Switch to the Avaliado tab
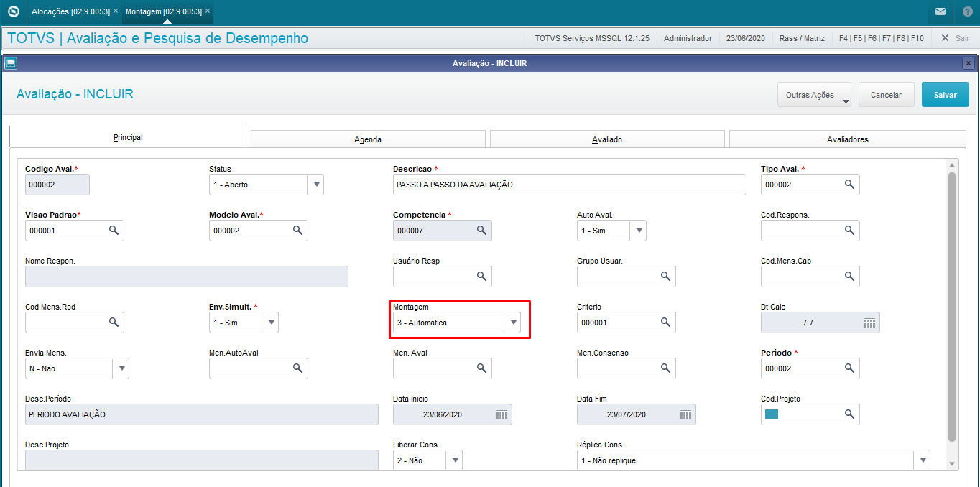 click(x=607, y=139)
